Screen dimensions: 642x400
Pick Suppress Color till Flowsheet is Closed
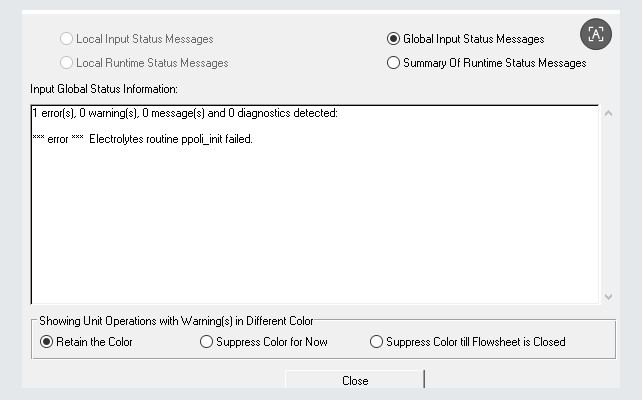376,342
